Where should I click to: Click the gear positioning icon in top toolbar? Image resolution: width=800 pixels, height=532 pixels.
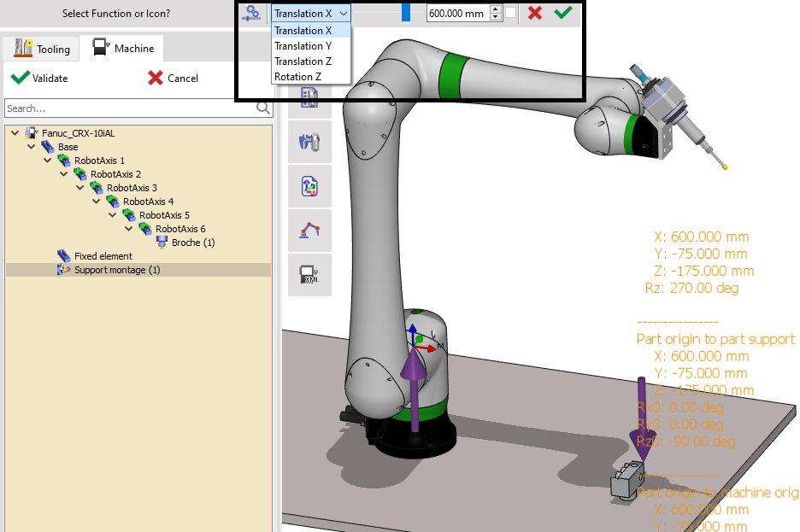[252, 13]
